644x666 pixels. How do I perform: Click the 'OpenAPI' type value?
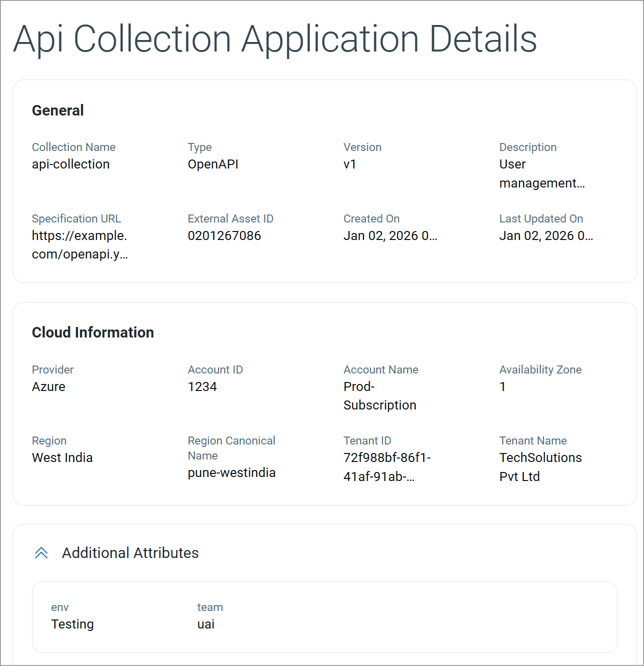click(x=213, y=164)
